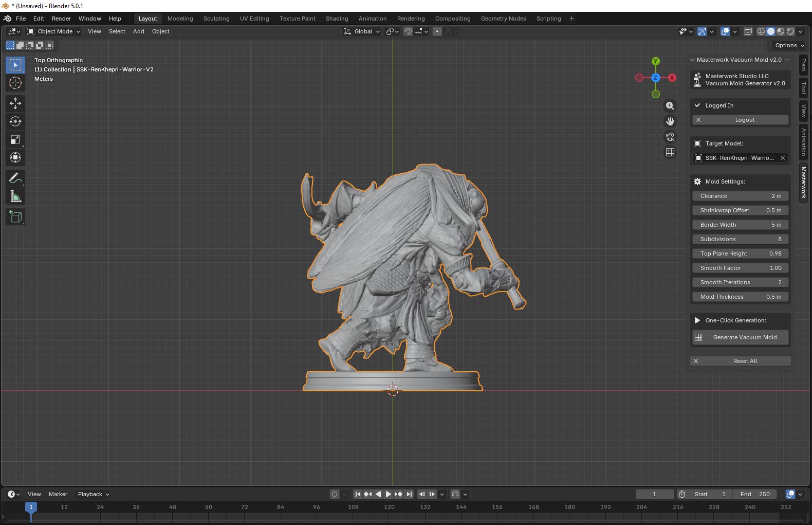Open the Playback dropdown in timeline

point(93,494)
